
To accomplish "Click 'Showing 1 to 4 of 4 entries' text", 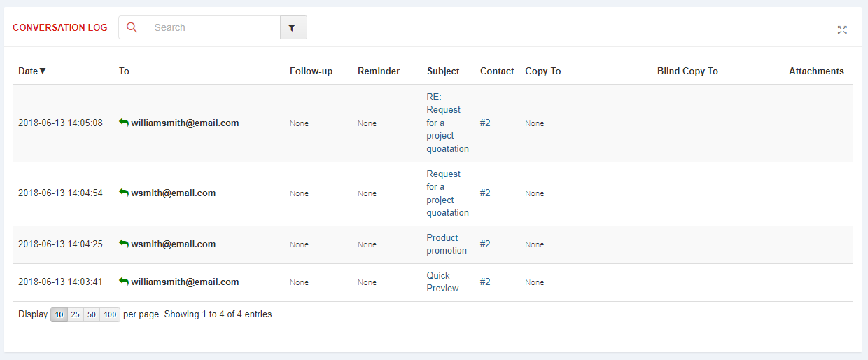I will tap(218, 314).
